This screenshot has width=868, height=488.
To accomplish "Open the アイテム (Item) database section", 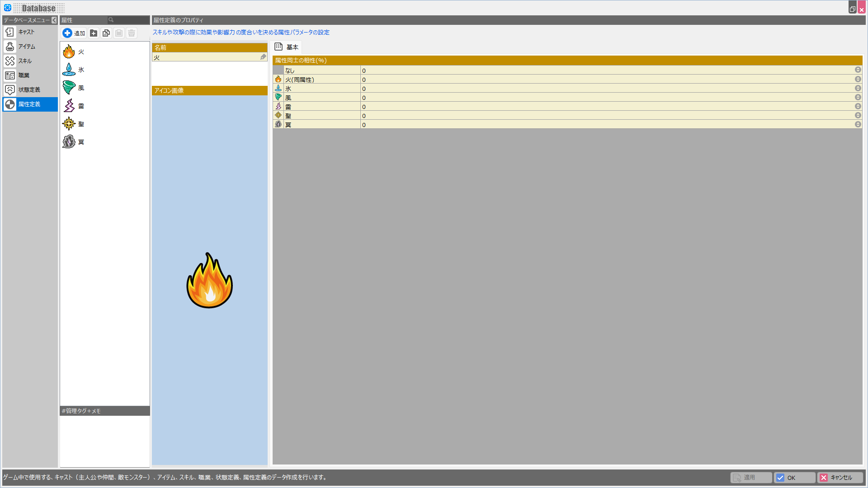I will (26, 47).
